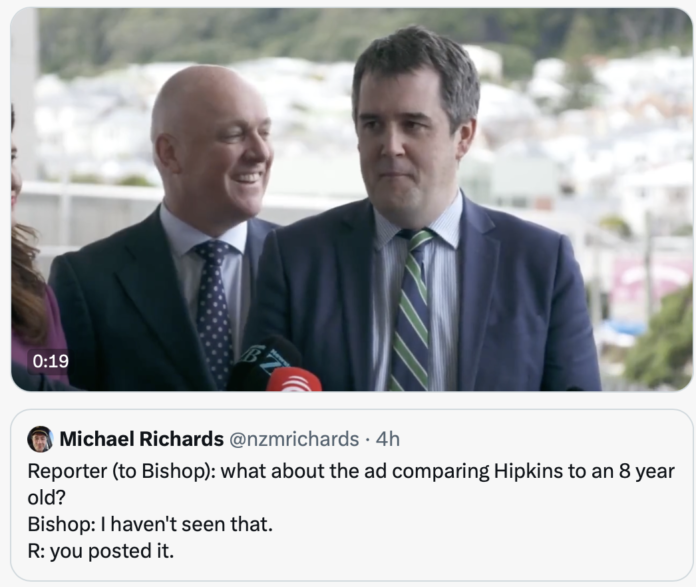Click the red microphone in the video
The width and height of the screenshot is (696, 587).
point(294,380)
